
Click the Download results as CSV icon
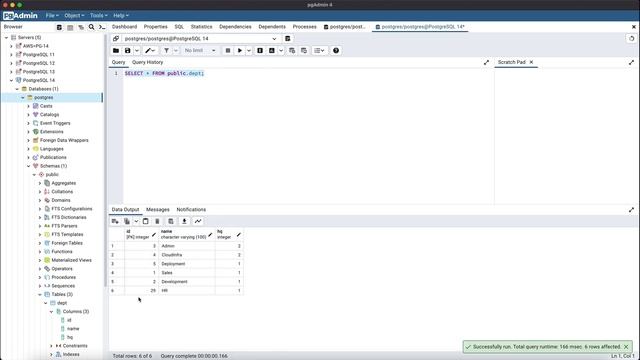pyautogui.click(x=184, y=221)
